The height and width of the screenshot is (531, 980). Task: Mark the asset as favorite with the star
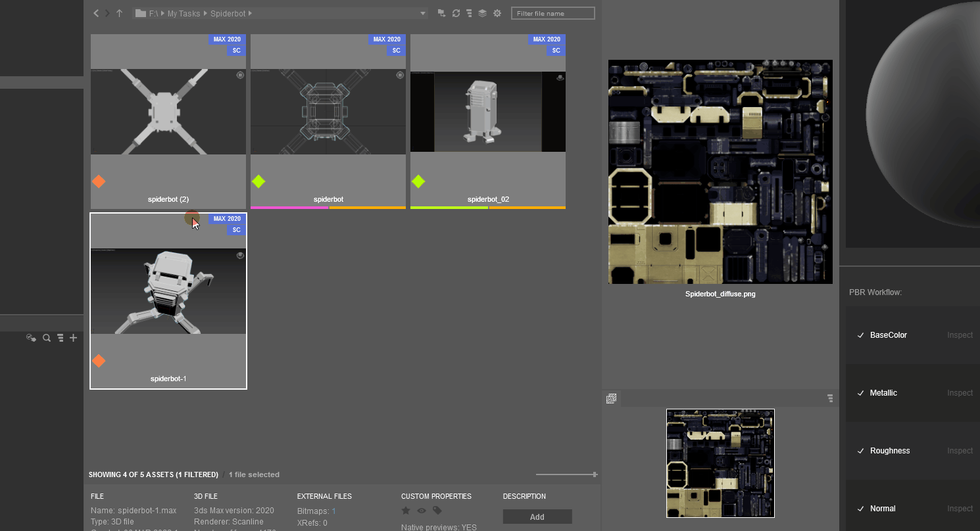pos(406,511)
